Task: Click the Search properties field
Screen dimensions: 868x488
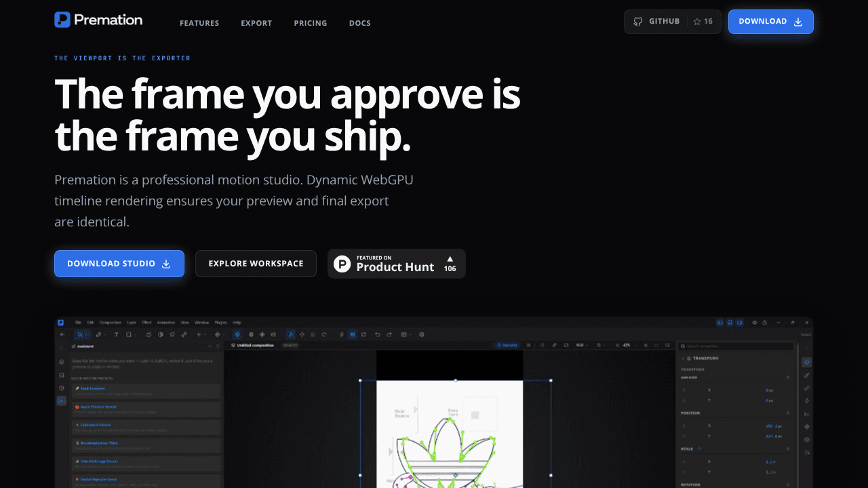Action: coord(736,346)
